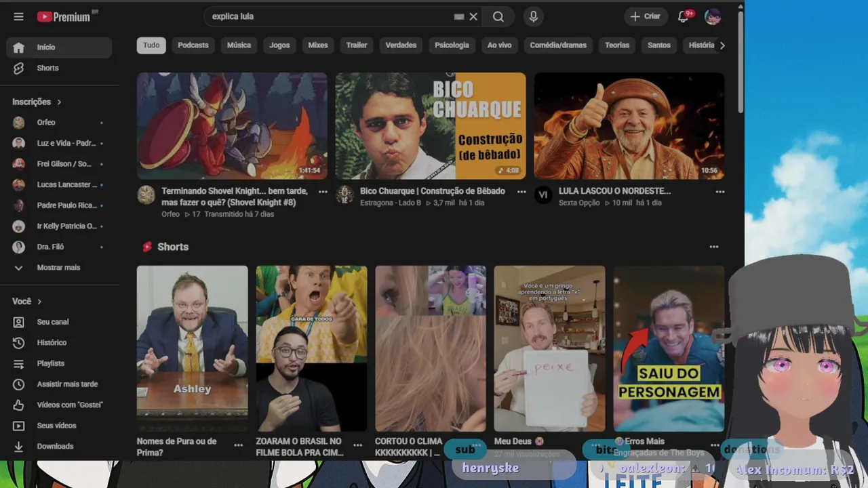Select the Tudo filter chip
Image resolution: width=868 pixels, height=488 pixels.
coord(151,45)
